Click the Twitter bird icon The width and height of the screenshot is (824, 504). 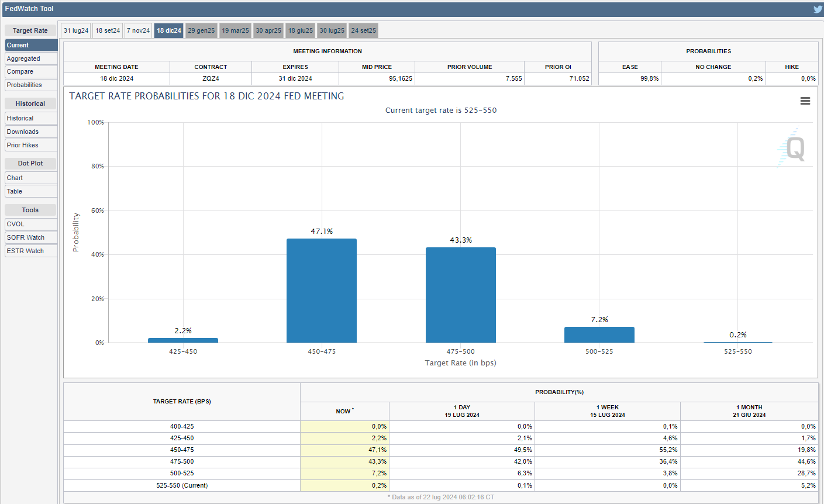[x=818, y=9]
